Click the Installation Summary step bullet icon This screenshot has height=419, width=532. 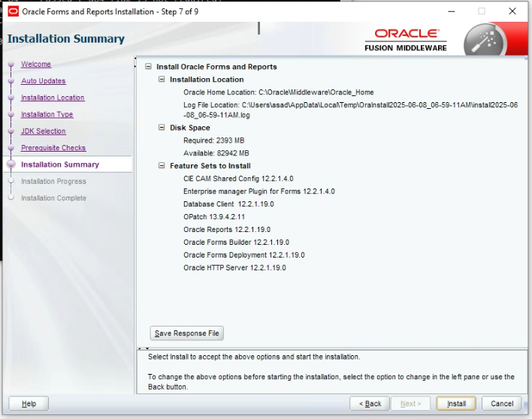[x=11, y=164]
